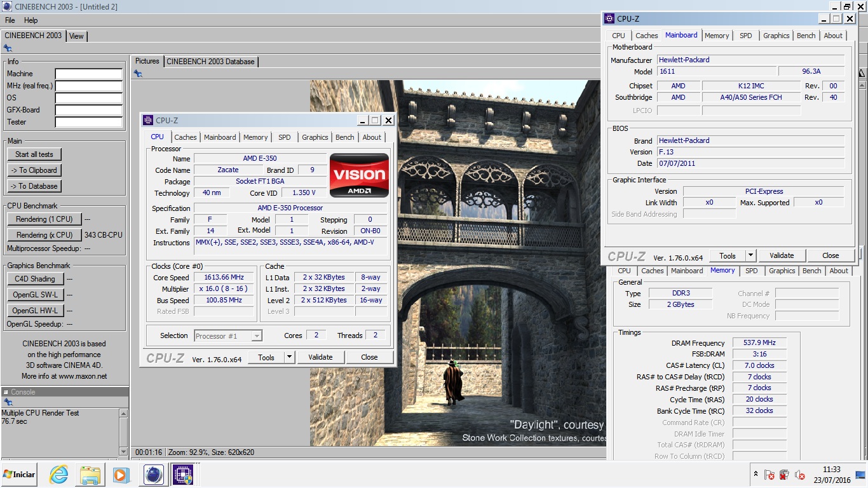Show hidden tray icons arrow
Viewport: 868px width, 488px height.
[756, 474]
